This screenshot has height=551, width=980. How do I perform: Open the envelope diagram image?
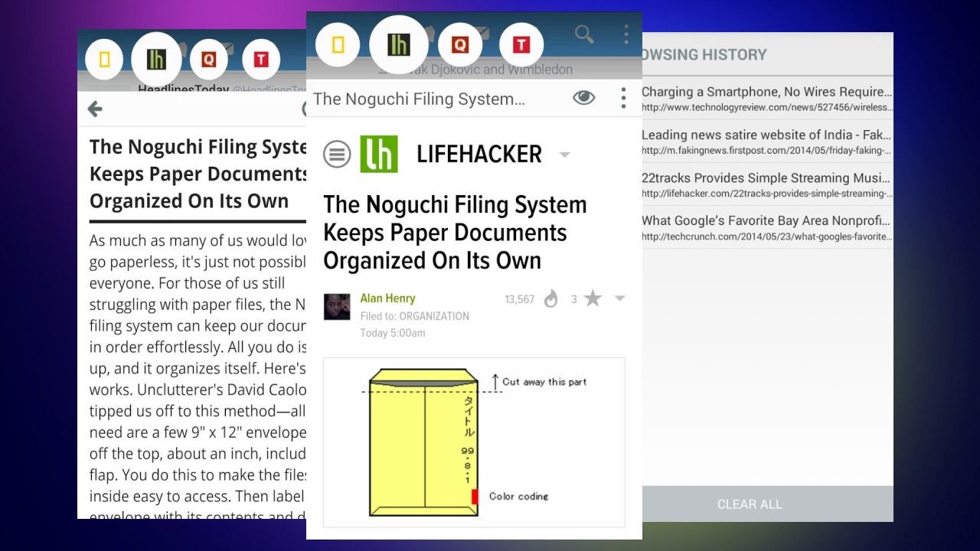[474, 442]
